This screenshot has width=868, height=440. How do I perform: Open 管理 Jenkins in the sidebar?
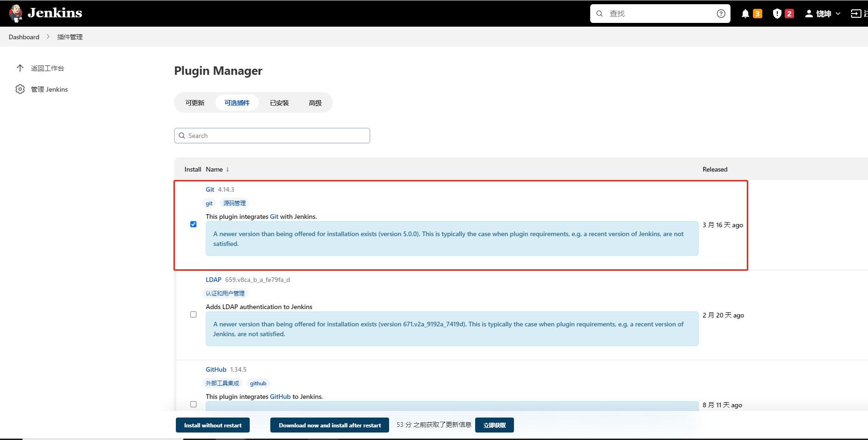point(49,89)
